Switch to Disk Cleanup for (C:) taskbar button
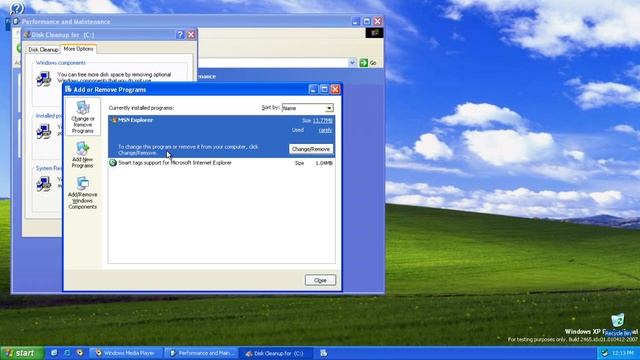This screenshot has height=360, width=640. 276,353
